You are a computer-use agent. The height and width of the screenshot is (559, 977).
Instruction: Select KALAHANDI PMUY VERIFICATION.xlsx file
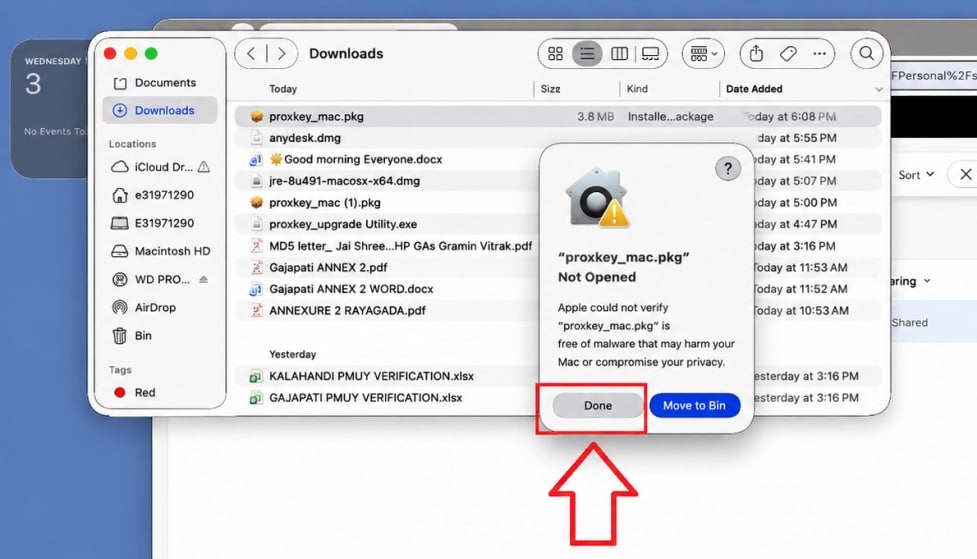[371, 376]
